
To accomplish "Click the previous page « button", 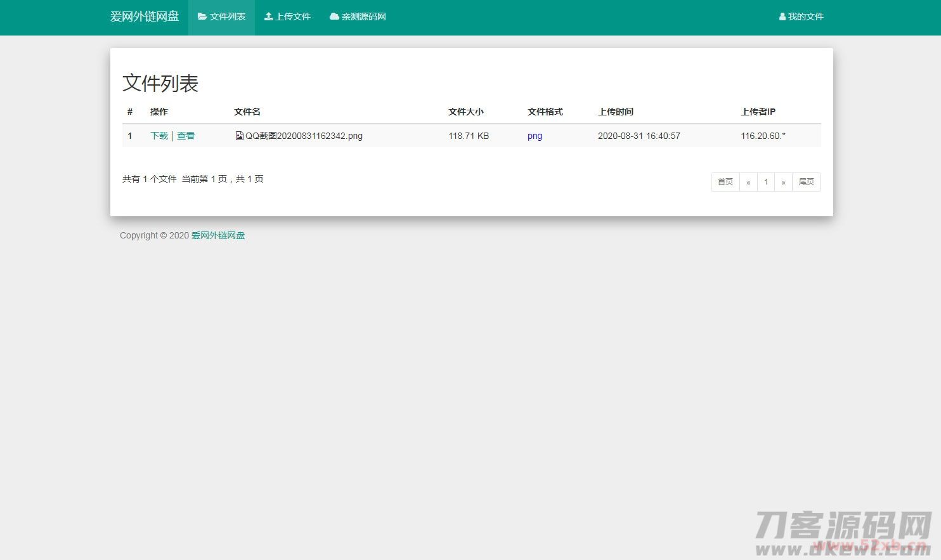I will click(x=748, y=182).
